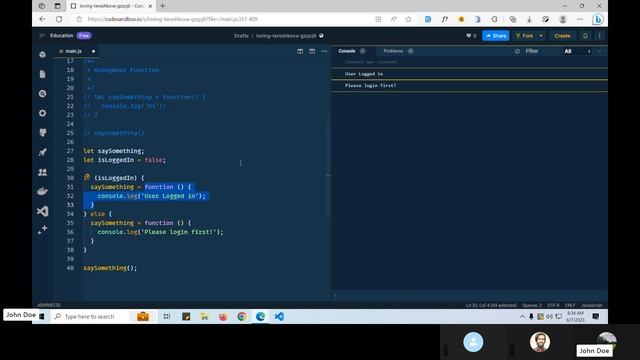640x360 pixels.
Task: Open the browser profile avatar
Action: [x=563, y=19]
